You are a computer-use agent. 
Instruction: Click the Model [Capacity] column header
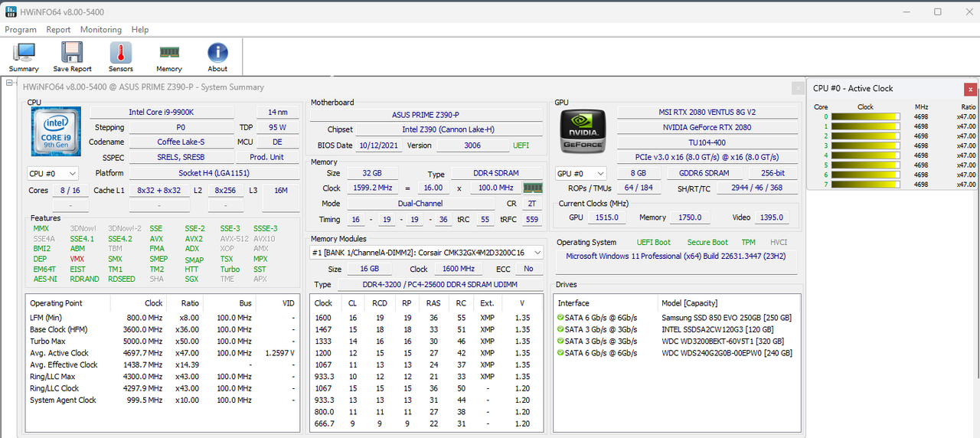tap(689, 303)
